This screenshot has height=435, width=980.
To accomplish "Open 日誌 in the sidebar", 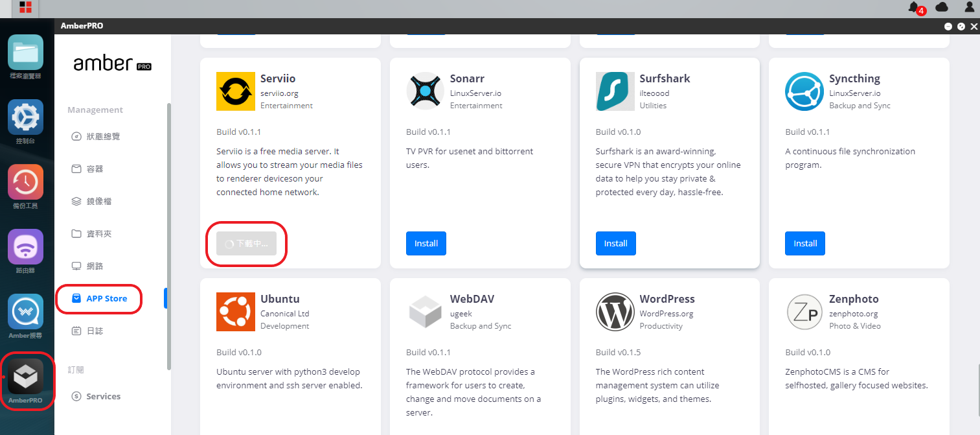I will (87, 331).
